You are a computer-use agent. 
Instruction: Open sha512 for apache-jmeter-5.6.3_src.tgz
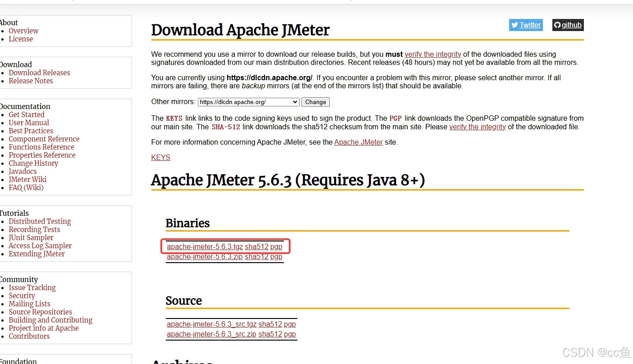[x=270, y=324]
